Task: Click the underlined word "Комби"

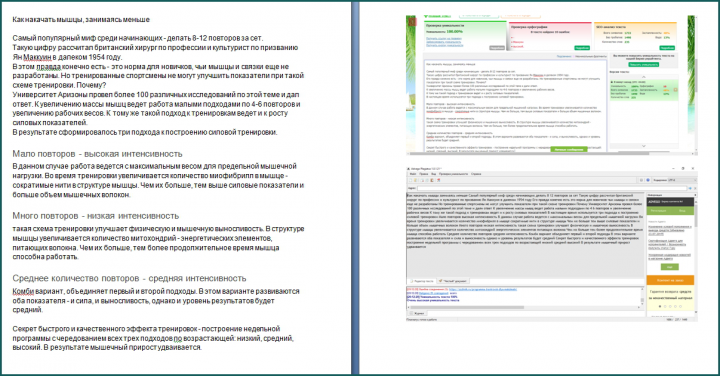Action: pyautogui.click(x=23, y=292)
